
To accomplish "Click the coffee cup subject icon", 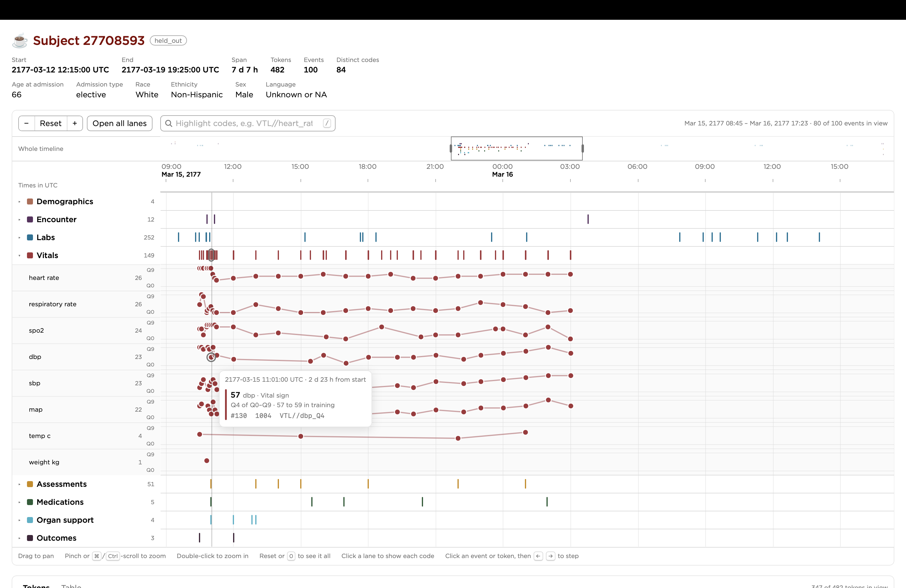I will tap(20, 40).
